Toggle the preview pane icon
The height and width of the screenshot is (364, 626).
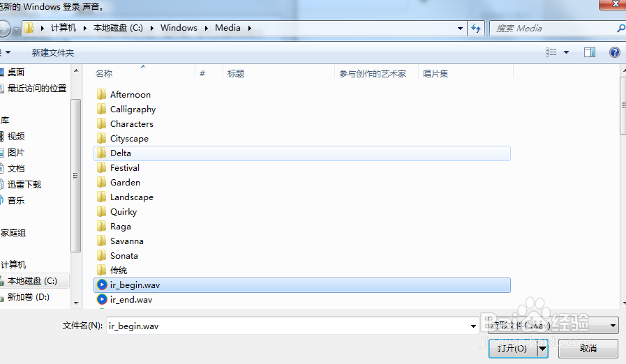[x=589, y=52]
